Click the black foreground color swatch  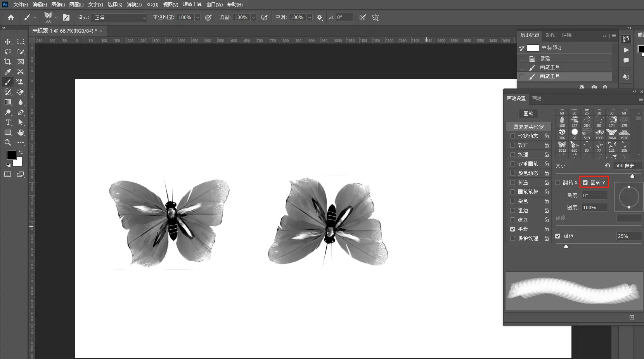coord(11,155)
